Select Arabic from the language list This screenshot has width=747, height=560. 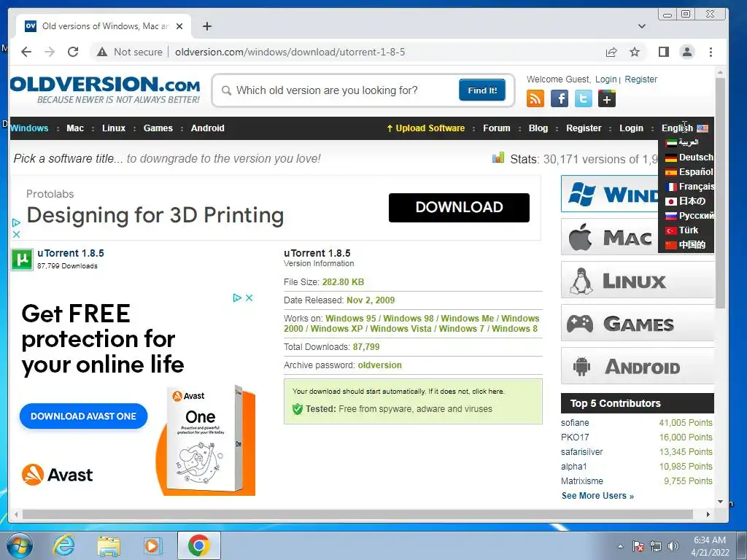click(x=682, y=142)
